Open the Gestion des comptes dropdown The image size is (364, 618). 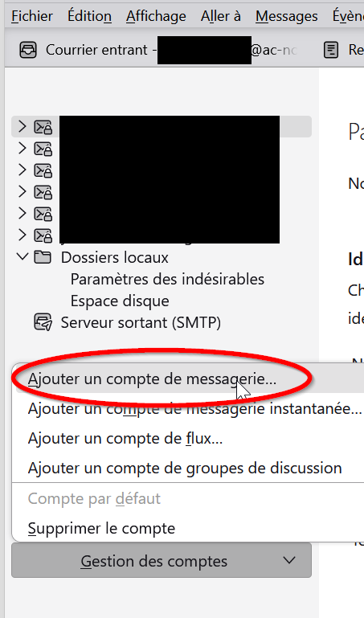tap(162, 560)
